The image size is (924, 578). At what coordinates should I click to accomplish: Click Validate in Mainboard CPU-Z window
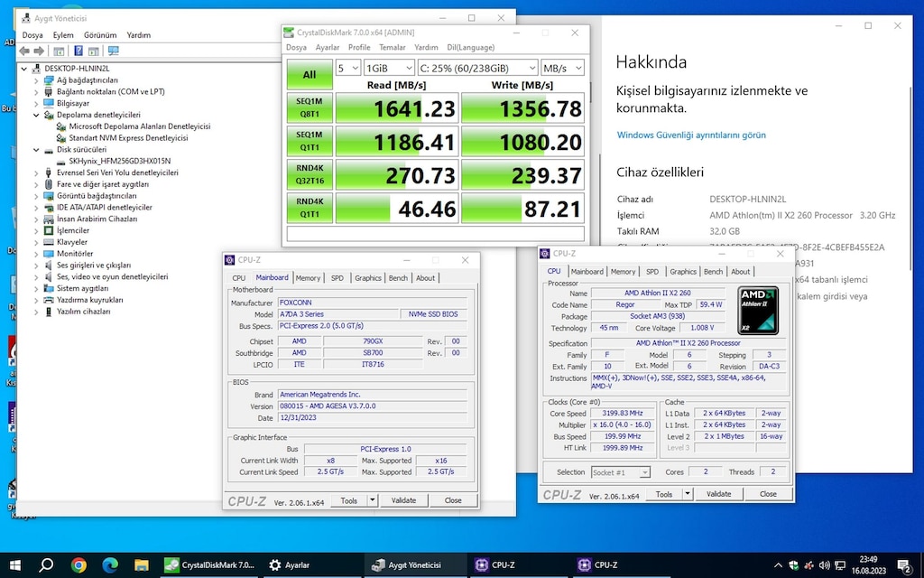[x=403, y=500]
